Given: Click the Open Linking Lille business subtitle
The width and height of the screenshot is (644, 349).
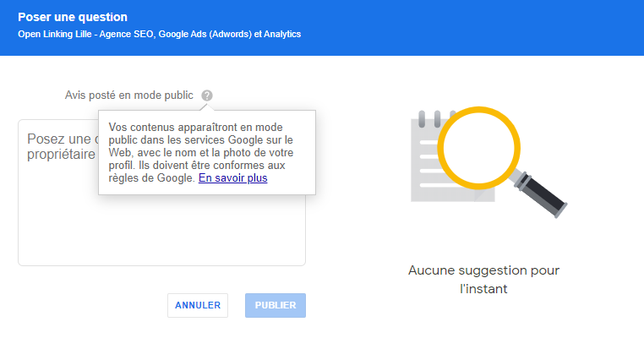Looking at the screenshot, I should [159, 35].
